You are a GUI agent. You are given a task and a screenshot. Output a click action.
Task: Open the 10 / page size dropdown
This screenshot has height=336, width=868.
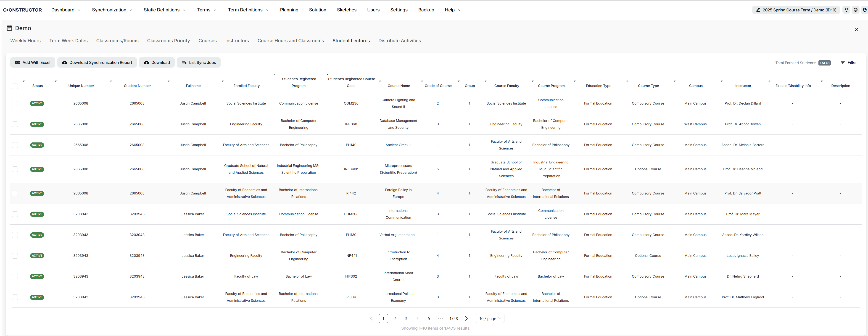point(490,318)
